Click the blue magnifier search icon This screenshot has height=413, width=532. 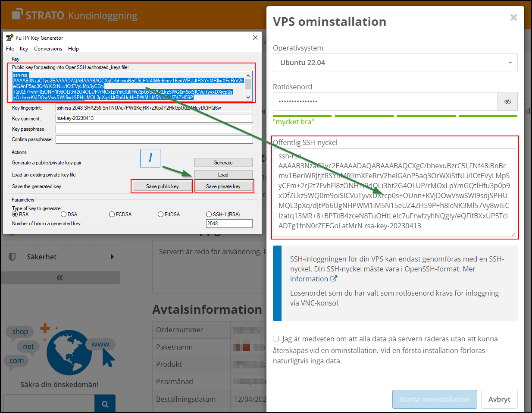coord(105,404)
